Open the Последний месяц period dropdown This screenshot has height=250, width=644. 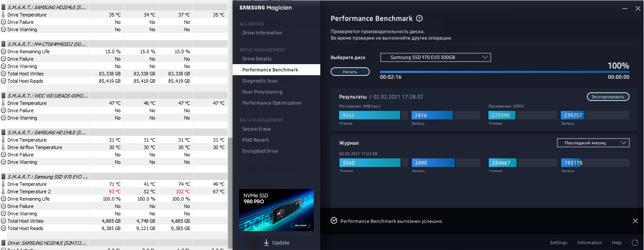(592, 143)
